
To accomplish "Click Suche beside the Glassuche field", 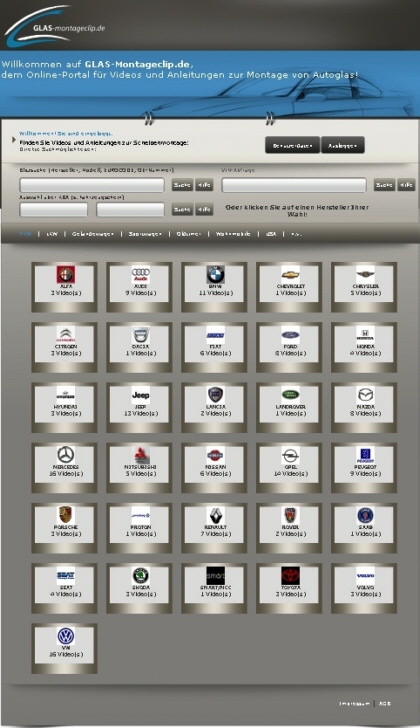I will [182, 185].
